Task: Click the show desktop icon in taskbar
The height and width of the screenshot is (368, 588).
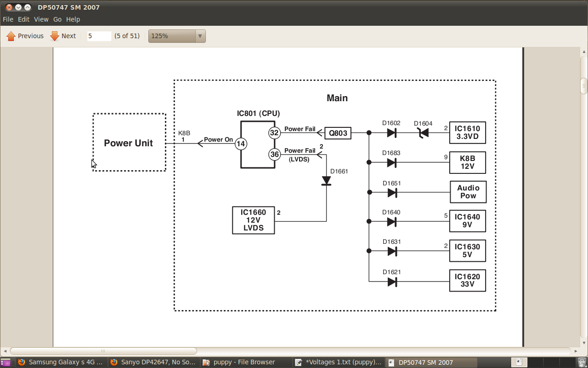Action: tap(6, 362)
